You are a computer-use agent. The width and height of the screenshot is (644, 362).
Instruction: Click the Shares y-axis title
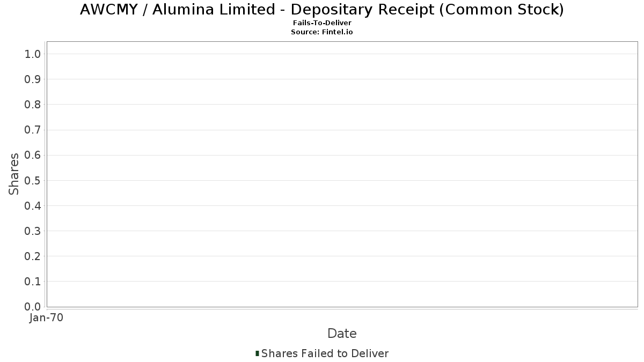coord(14,174)
